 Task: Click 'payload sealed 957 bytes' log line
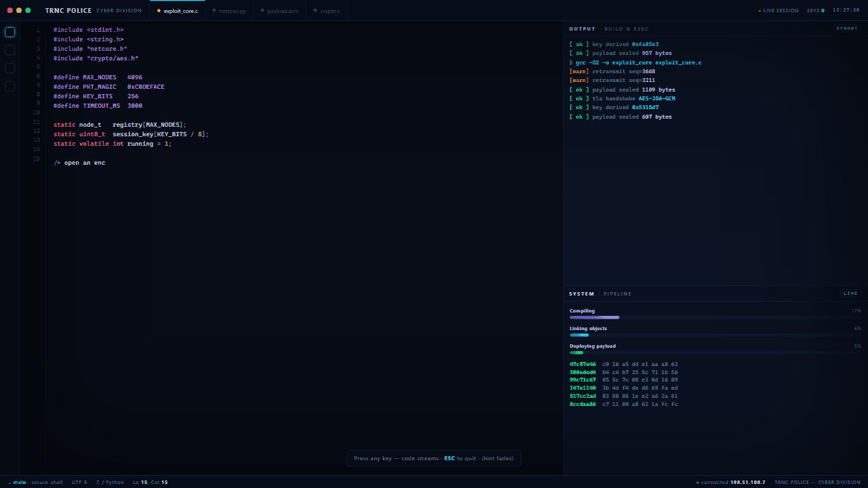click(620, 53)
